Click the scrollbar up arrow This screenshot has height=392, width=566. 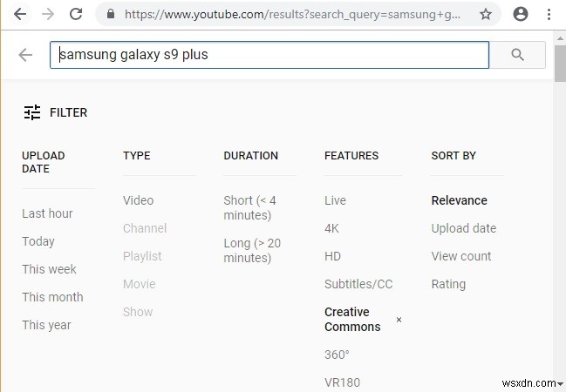pos(560,38)
